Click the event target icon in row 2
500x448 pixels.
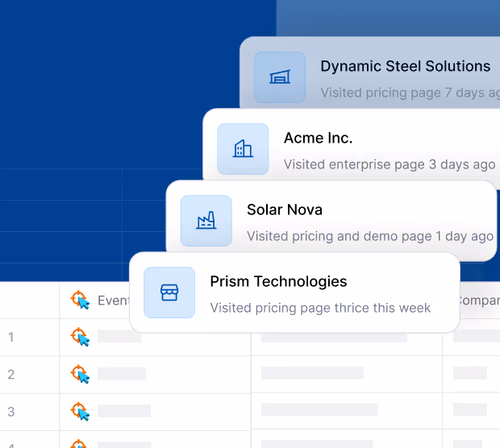[80, 374]
